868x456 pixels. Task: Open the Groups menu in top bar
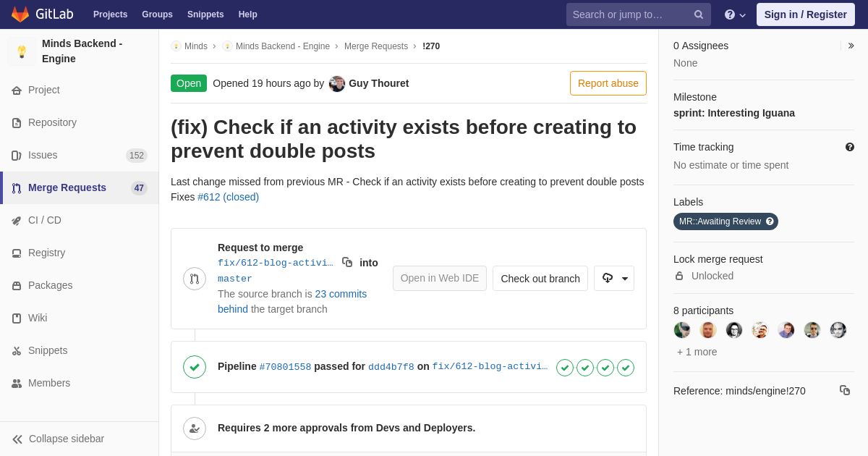coord(157,14)
